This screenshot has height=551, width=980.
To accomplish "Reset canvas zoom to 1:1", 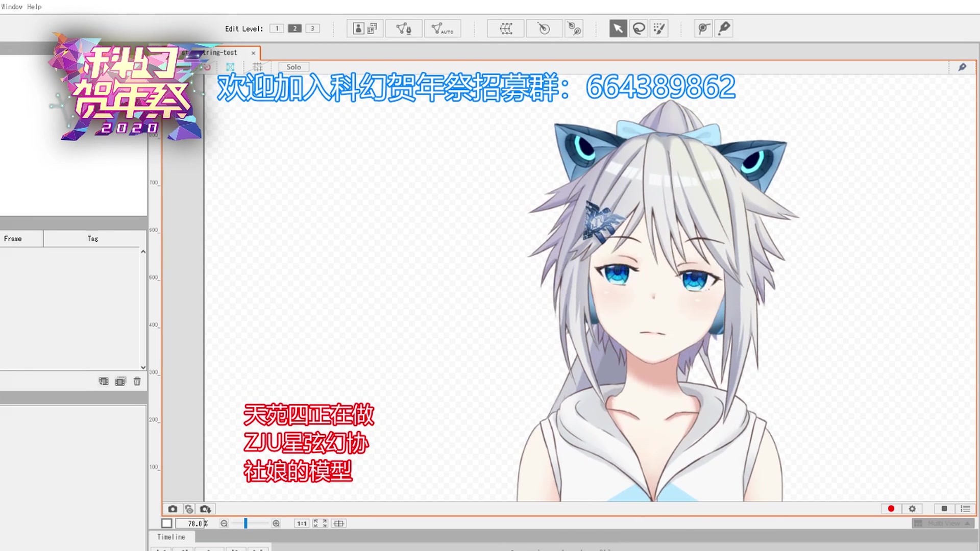I will coord(302,523).
